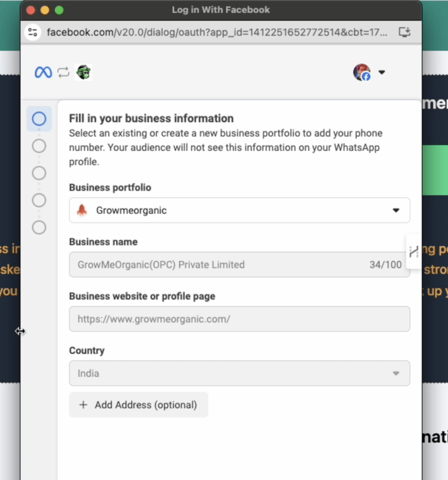Click the side panel handle icon at right edge
The width and height of the screenshot is (448, 480).
(414, 252)
